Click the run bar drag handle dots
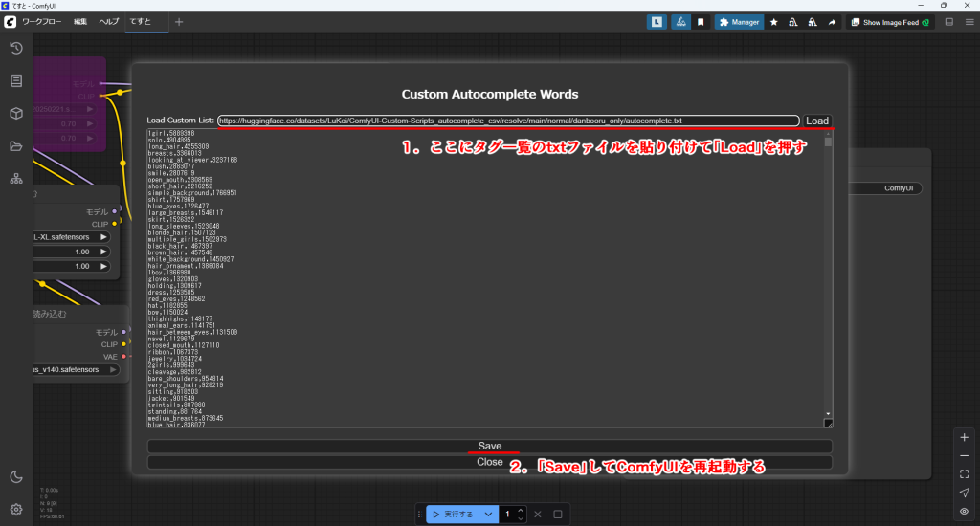 pyautogui.click(x=419, y=515)
